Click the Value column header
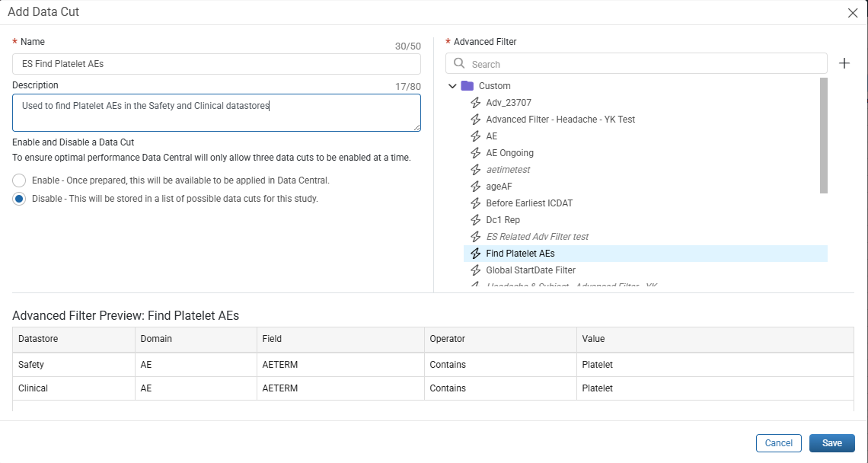Image resolution: width=868 pixels, height=463 pixels. click(715, 339)
